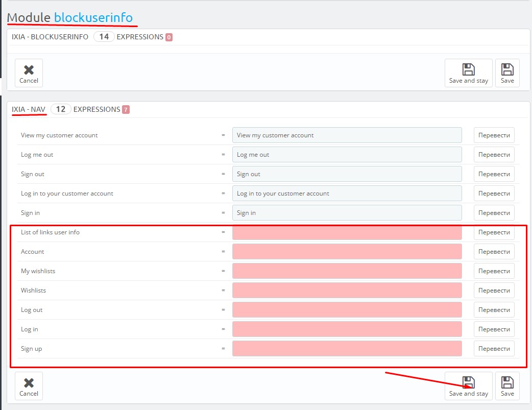This screenshot has width=532, height=410.
Task: Click Перевести for Sign up row
Action: pyautogui.click(x=494, y=349)
